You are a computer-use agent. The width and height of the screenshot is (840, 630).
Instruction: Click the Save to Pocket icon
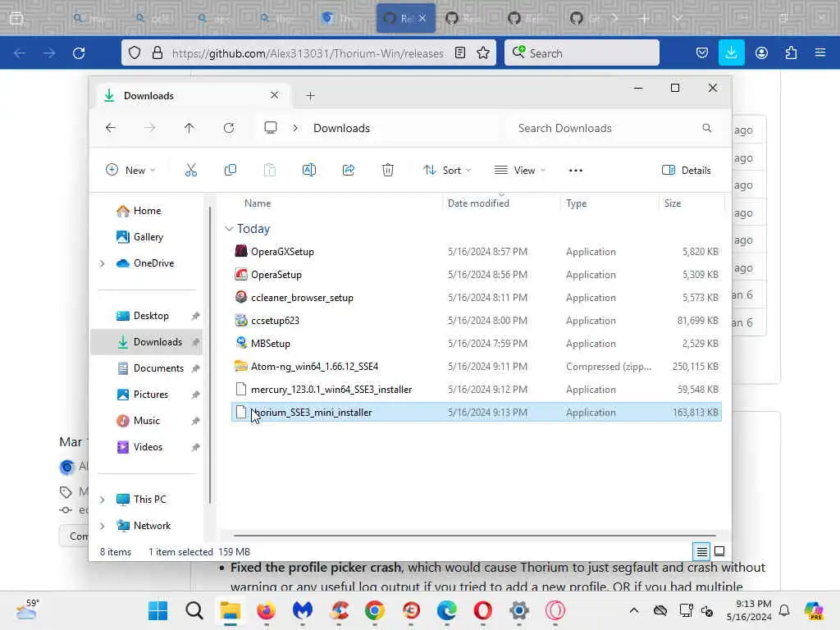coord(702,53)
